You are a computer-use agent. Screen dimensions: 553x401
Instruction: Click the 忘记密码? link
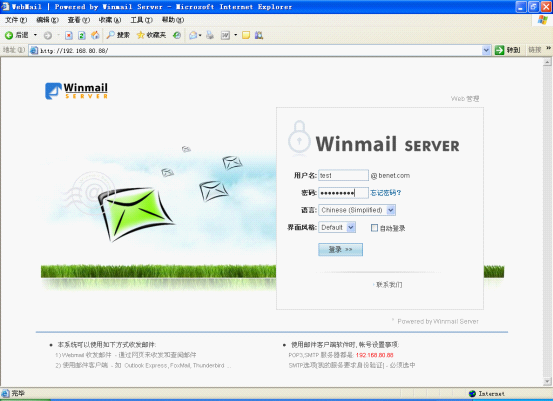pyautogui.click(x=385, y=193)
